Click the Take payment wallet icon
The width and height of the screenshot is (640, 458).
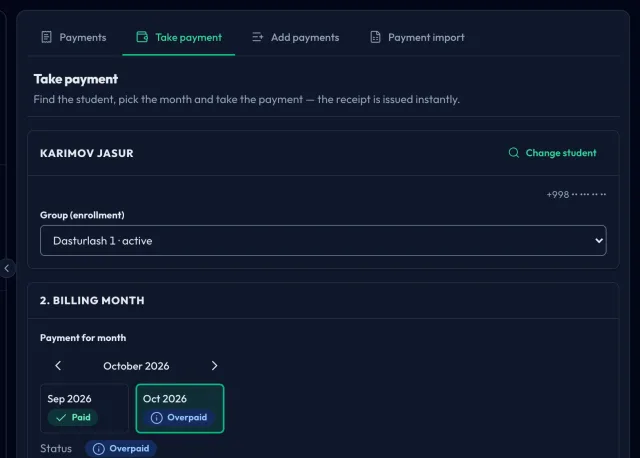142,37
